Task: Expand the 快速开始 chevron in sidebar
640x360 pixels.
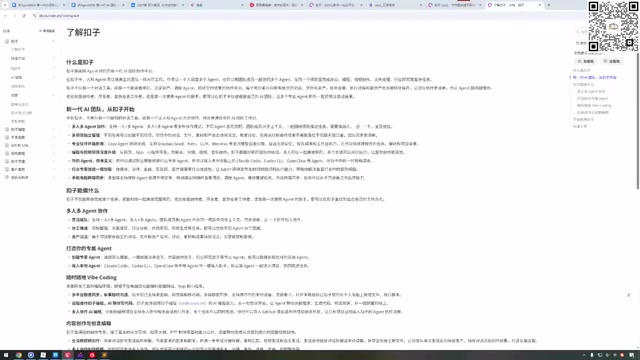Action: (x=53, y=58)
